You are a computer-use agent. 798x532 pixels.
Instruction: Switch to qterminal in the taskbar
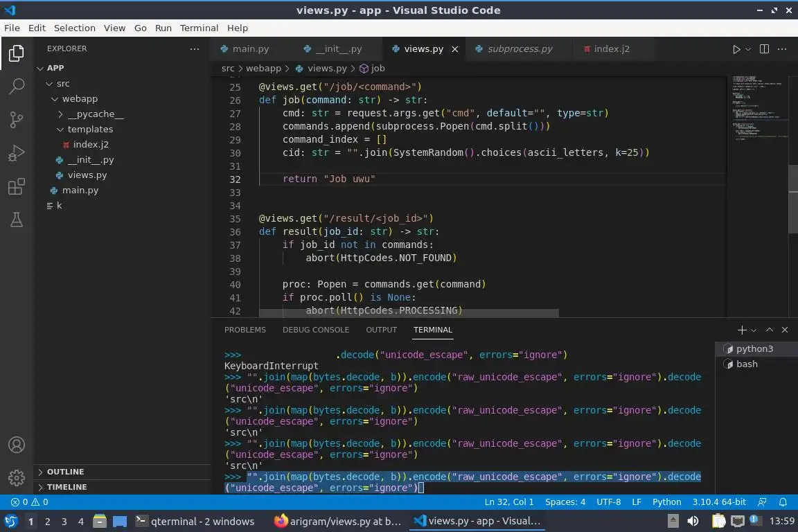(195, 522)
